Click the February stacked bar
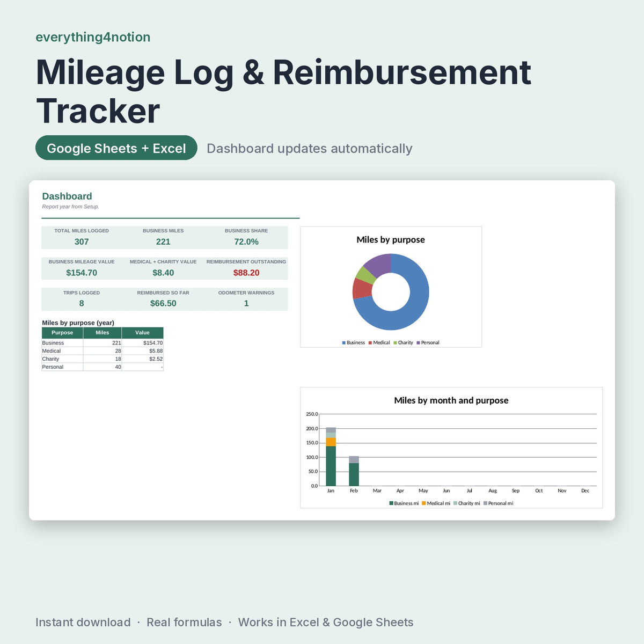The width and height of the screenshot is (644, 644). (x=354, y=471)
